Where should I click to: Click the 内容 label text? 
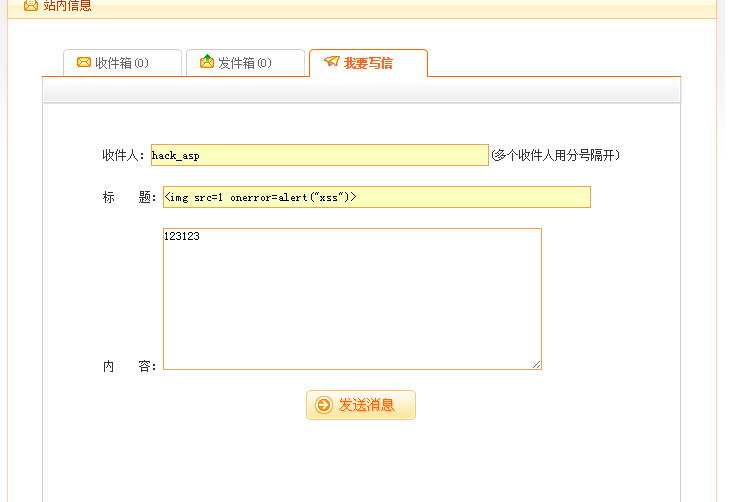click(x=129, y=366)
